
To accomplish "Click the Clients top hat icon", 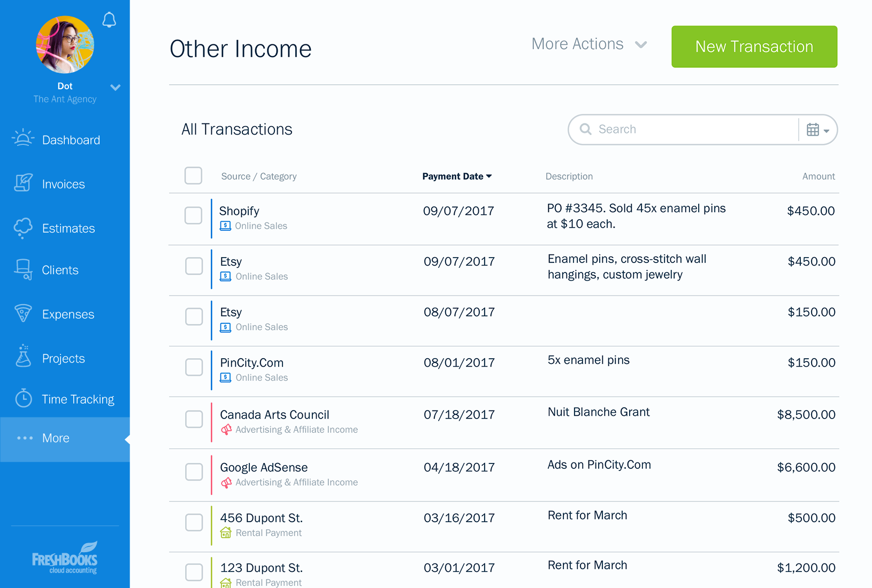I will point(23,269).
